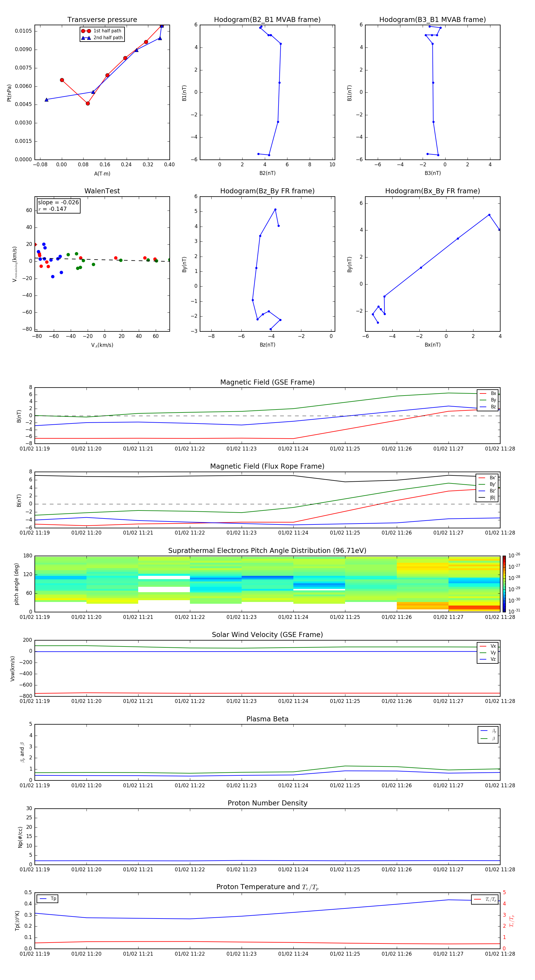Click the 'Vsw(km/s)' y-axis label
Image resolution: width=535 pixels, height=980 pixels.
pyautogui.click(x=12, y=668)
